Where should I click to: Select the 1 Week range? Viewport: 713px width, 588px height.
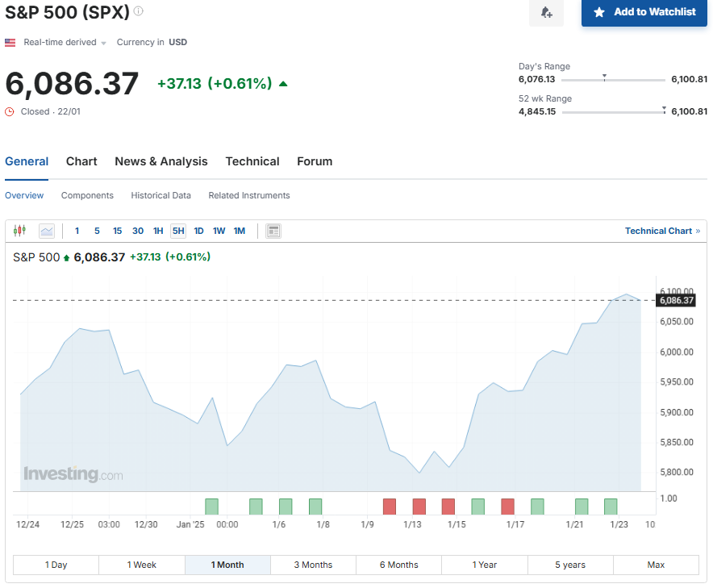click(141, 565)
